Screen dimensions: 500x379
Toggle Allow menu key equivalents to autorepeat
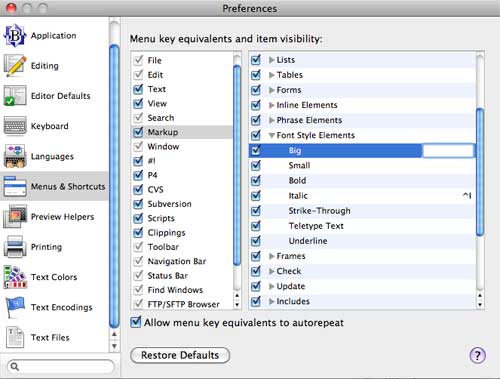tap(136, 322)
